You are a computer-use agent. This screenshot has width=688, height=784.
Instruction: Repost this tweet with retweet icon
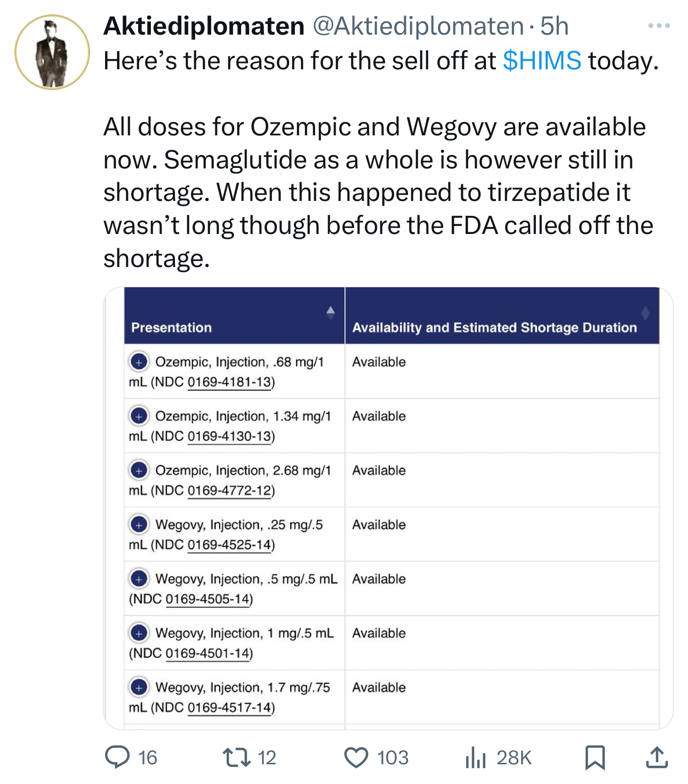[237, 757]
